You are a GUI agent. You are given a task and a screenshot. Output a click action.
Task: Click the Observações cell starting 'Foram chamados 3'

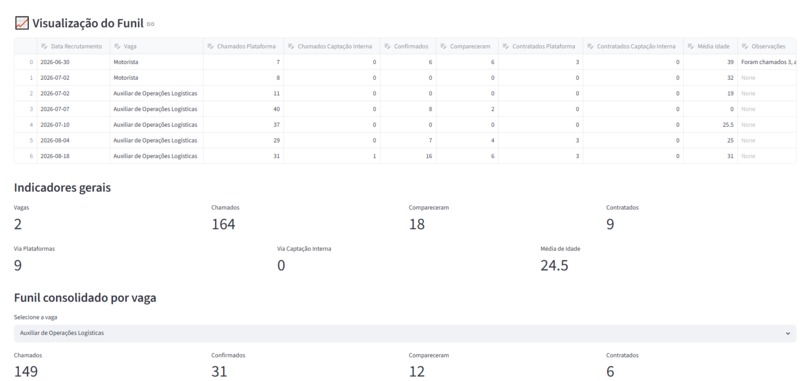(767, 62)
